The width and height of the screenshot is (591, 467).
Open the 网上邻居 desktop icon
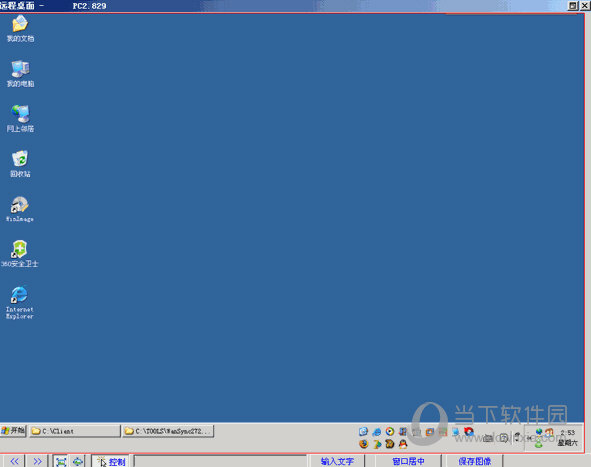click(x=20, y=118)
